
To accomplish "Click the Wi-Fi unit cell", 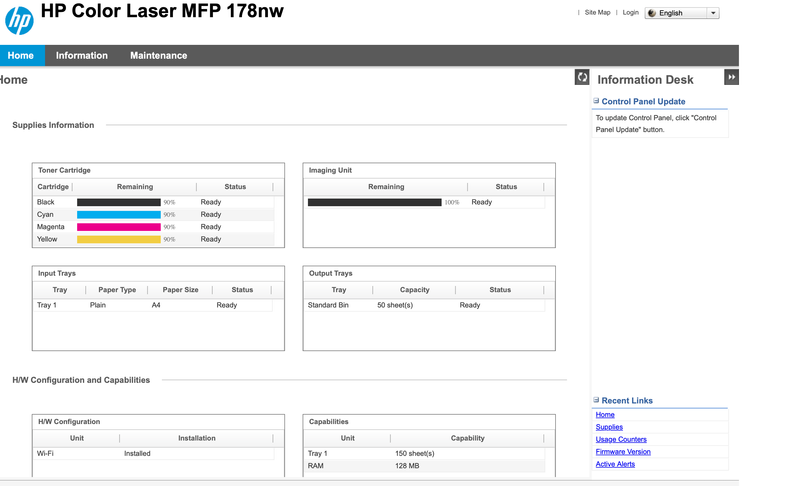I will [45, 453].
